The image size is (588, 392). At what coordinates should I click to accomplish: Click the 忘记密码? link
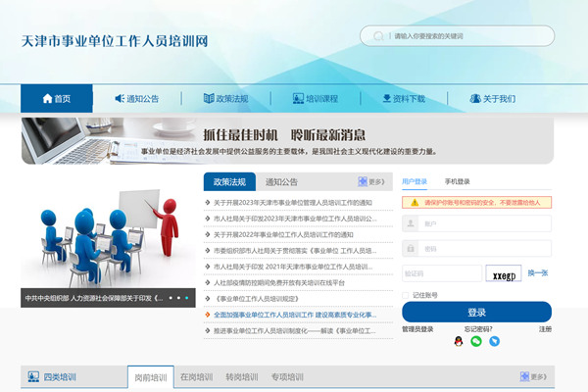coord(478,329)
